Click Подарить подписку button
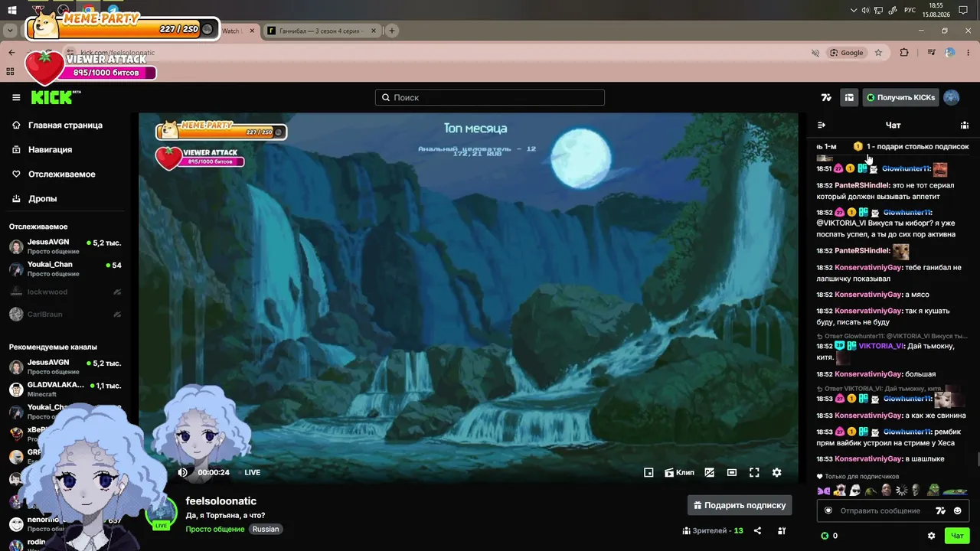This screenshot has width=980, height=551. (740, 505)
